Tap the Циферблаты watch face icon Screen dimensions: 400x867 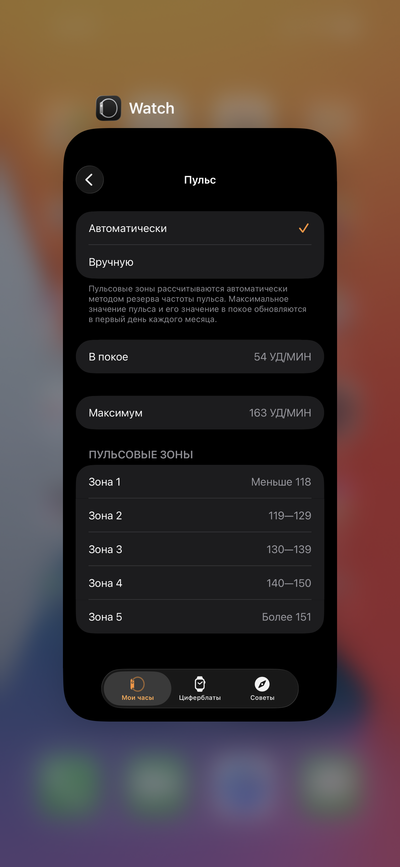coord(200,684)
